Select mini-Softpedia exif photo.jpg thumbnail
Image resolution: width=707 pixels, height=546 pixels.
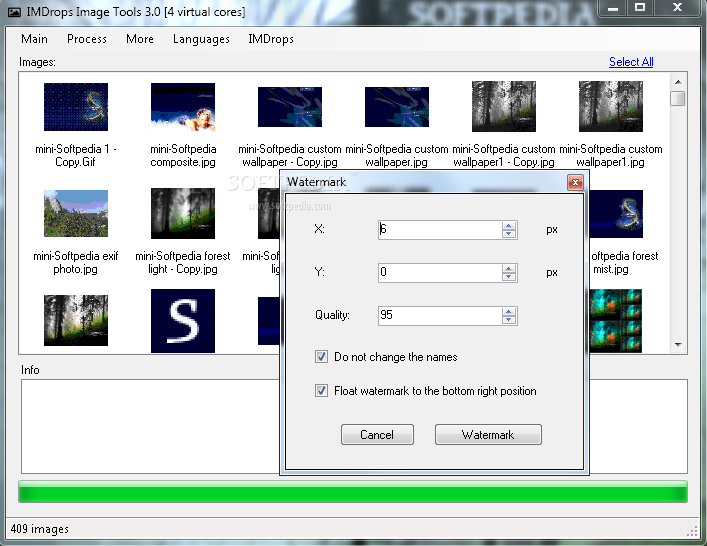pos(76,213)
